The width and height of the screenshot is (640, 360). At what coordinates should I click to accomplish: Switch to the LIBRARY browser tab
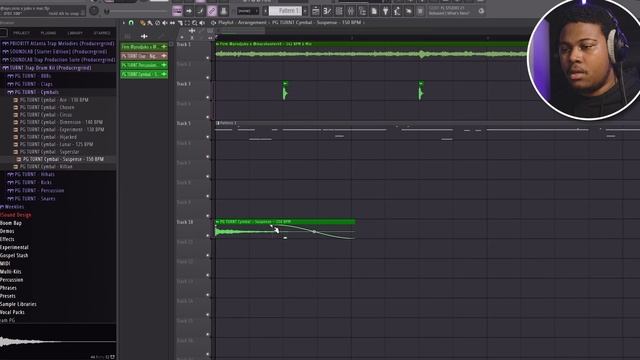75,33
